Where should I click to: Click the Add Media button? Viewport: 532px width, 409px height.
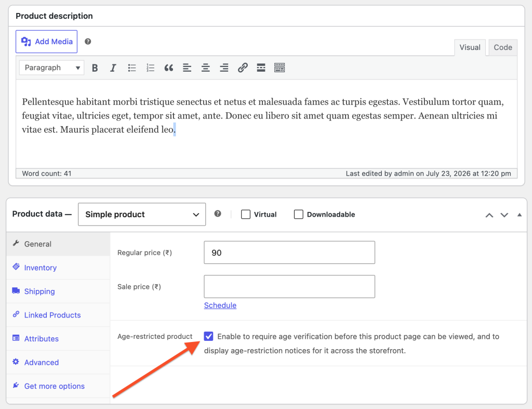point(46,42)
